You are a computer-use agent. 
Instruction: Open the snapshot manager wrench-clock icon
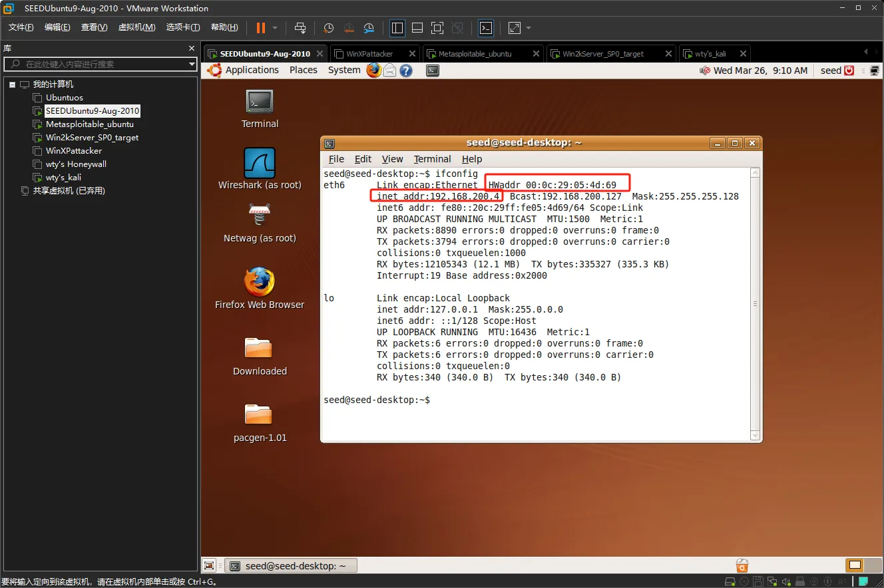click(x=369, y=28)
